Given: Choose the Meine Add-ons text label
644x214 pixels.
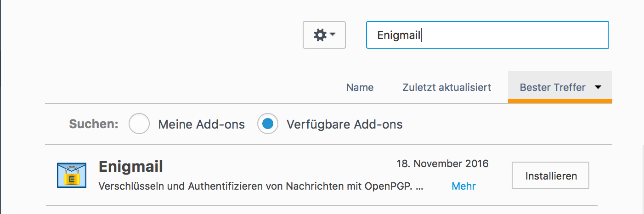Looking at the screenshot, I should (201, 124).
